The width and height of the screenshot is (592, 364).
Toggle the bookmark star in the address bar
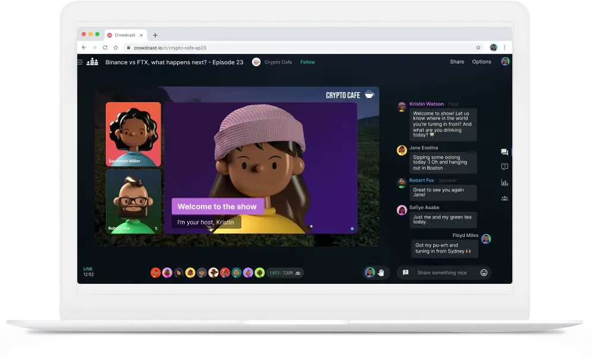coord(478,48)
